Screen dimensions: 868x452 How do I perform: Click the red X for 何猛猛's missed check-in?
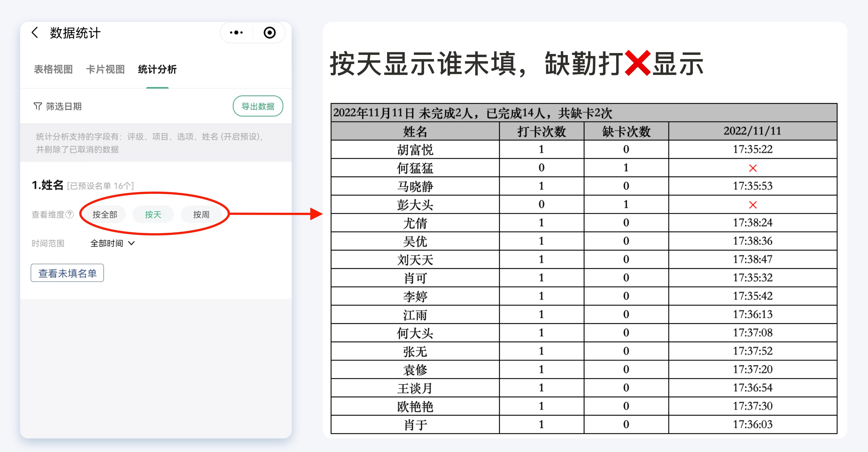coord(753,168)
